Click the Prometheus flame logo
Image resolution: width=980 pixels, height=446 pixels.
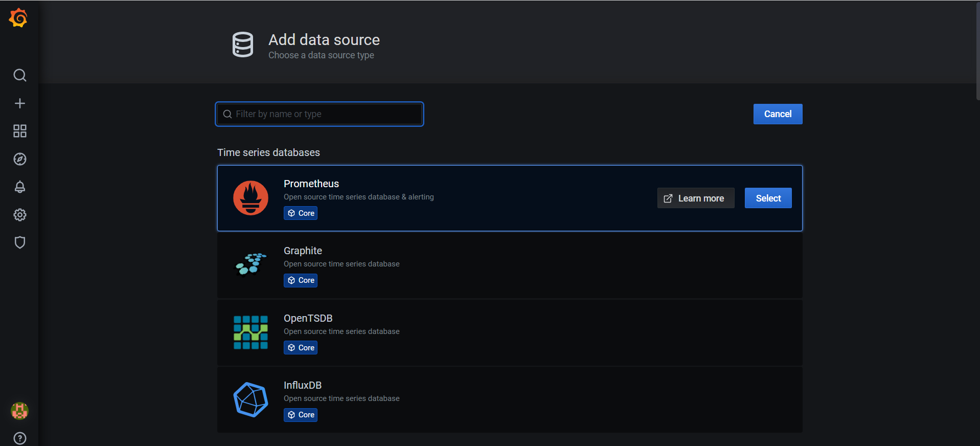[250, 198]
